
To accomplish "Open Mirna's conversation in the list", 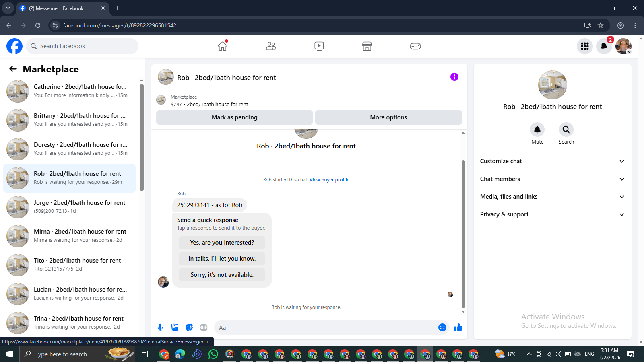I will tap(69, 236).
